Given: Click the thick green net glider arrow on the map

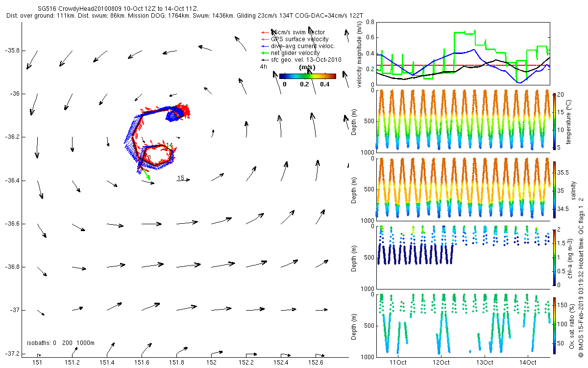Looking at the screenshot, I should click(146, 174).
